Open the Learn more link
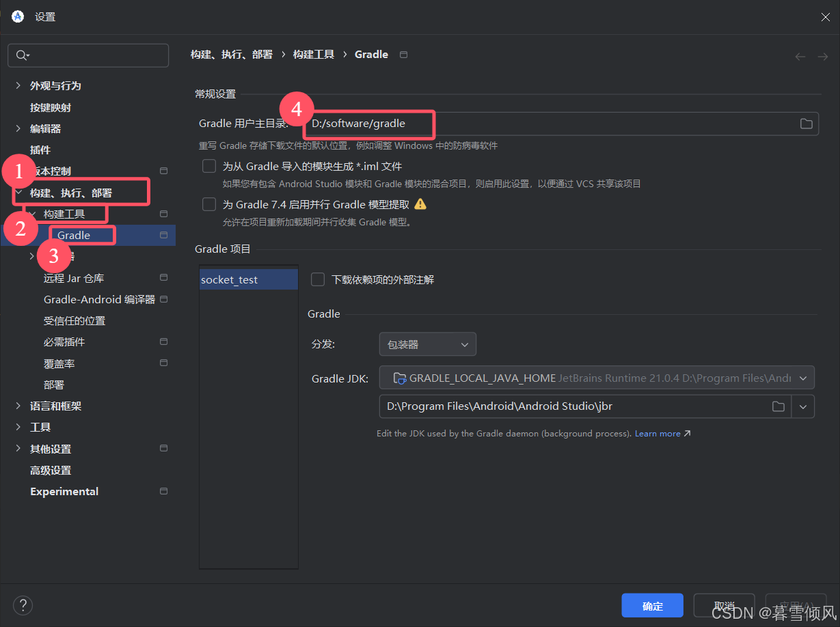The height and width of the screenshot is (627, 840). point(662,433)
